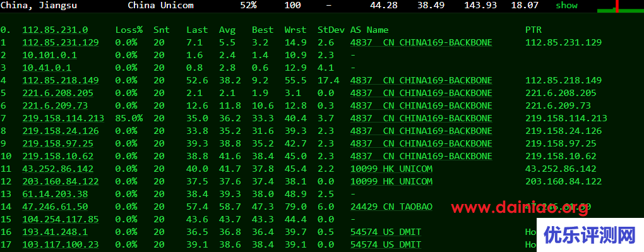Viewport: 644px width, 252px height.
Task: Click the "Last" column header
Action: (197, 30)
